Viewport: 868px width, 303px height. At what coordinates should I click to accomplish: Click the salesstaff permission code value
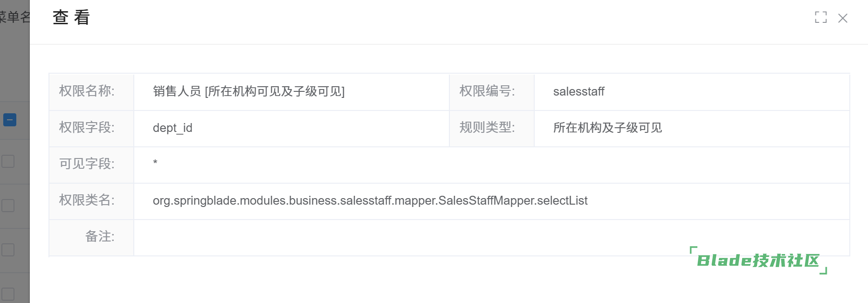click(579, 91)
